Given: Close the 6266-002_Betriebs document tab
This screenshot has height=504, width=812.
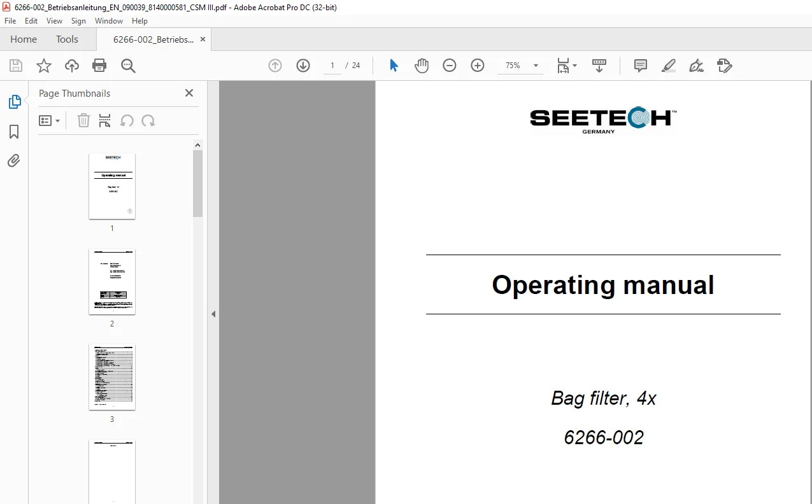Looking at the screenshot, I should click(x=203, y=39).
